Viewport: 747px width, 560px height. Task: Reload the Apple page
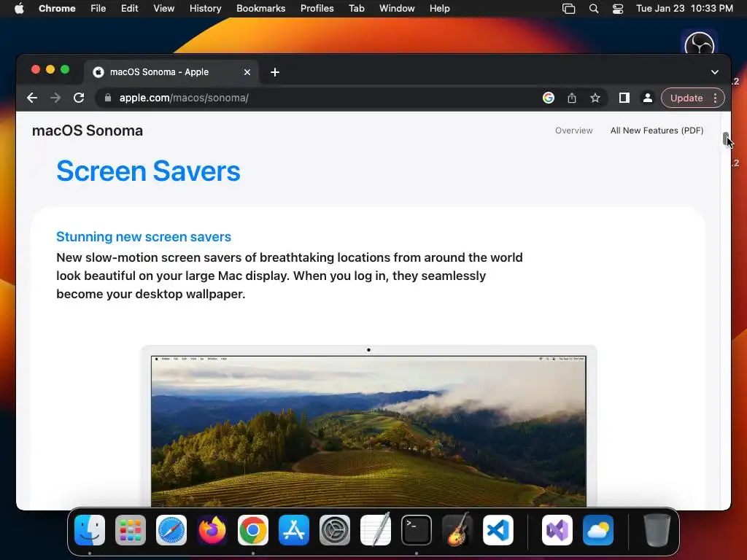coord(79,98)
